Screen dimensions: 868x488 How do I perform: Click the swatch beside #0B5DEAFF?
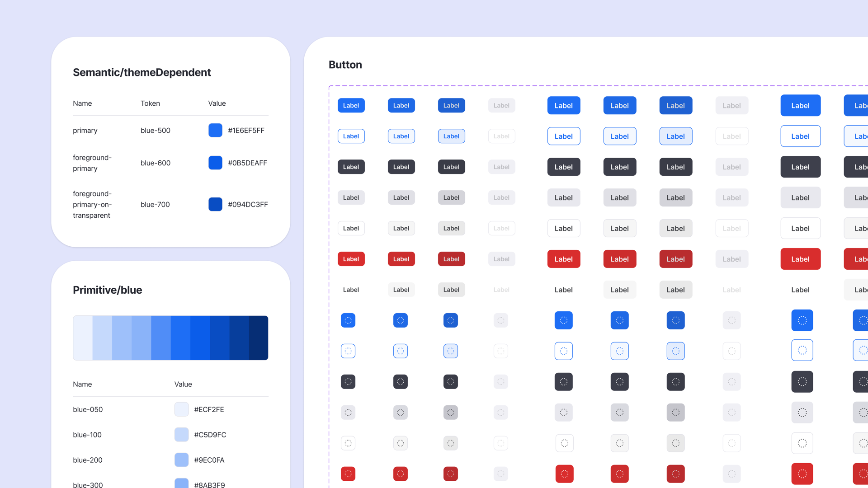coord(215,163)
